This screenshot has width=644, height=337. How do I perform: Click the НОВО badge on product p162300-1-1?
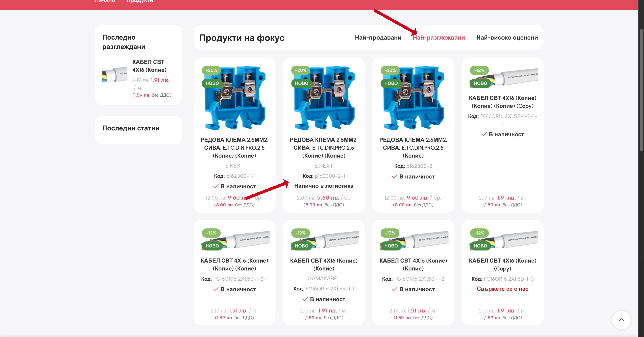coord(212,83)
